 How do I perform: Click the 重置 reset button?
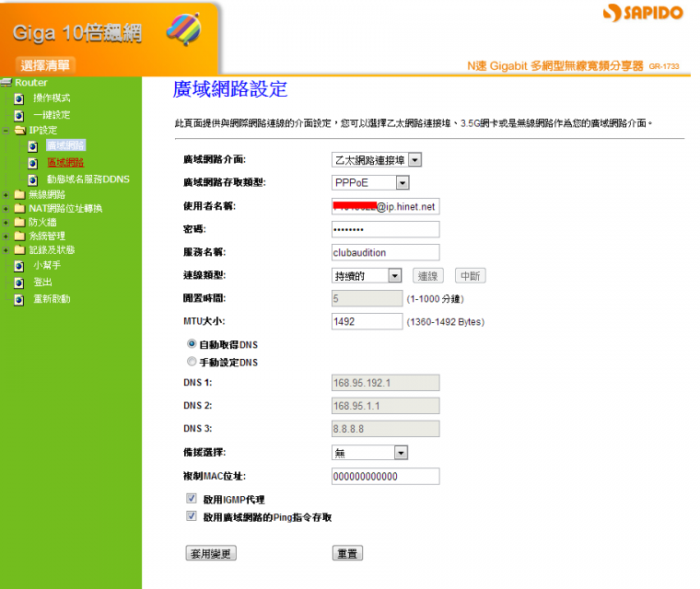point(347,553)
